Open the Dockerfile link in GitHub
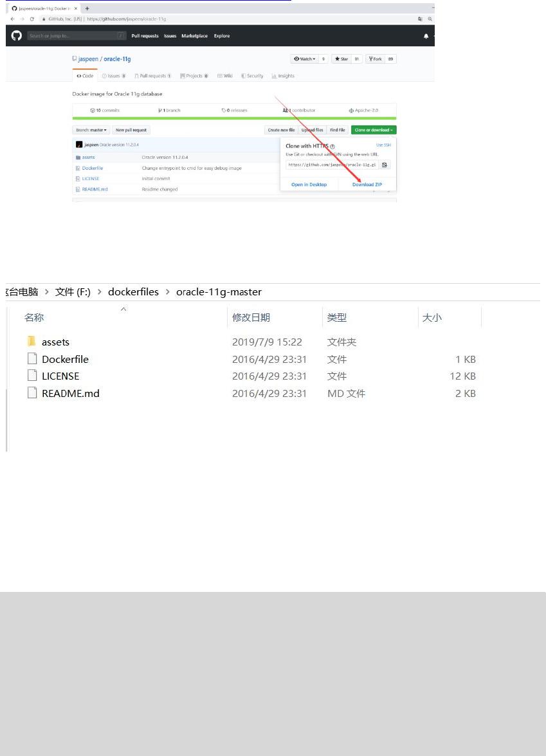Viewport: 546px width, 756px height. click(x=93, y=169)
